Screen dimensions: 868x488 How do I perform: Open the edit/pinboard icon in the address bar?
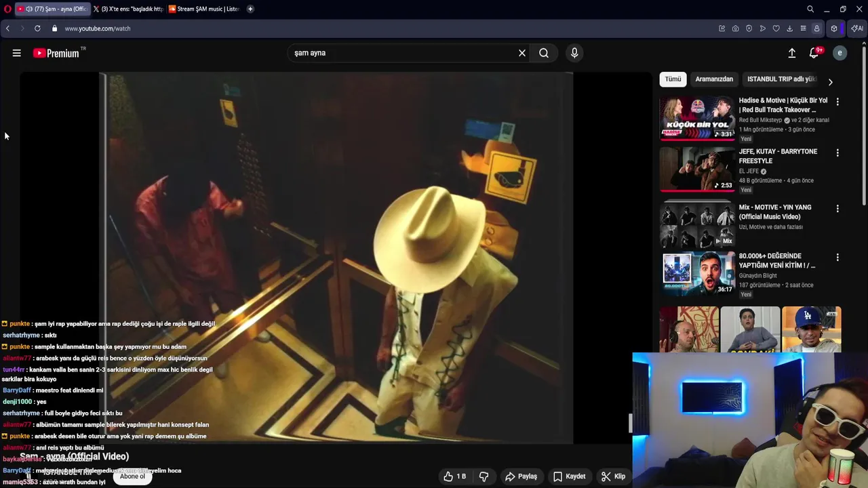click(x=722, y=28)
